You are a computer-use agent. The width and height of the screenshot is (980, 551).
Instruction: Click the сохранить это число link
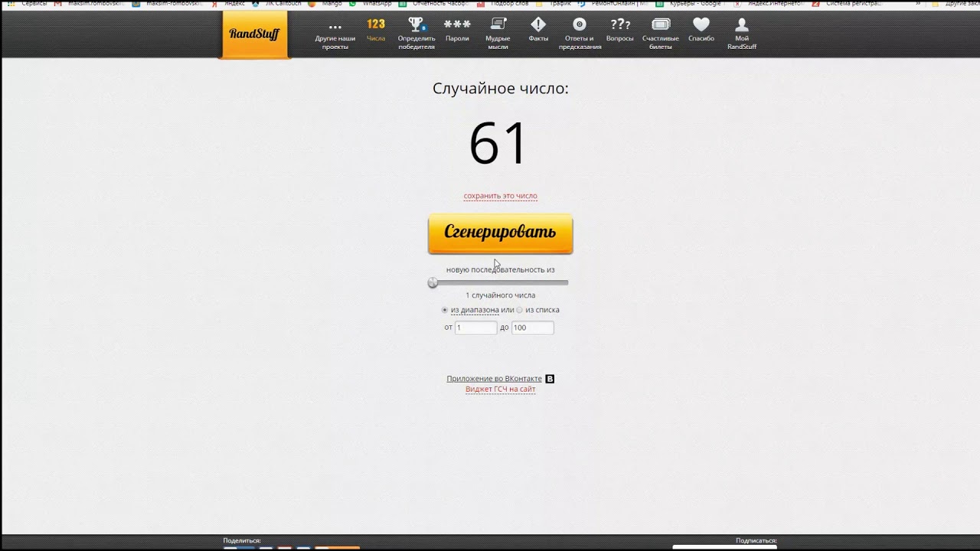tap(500, 196)
